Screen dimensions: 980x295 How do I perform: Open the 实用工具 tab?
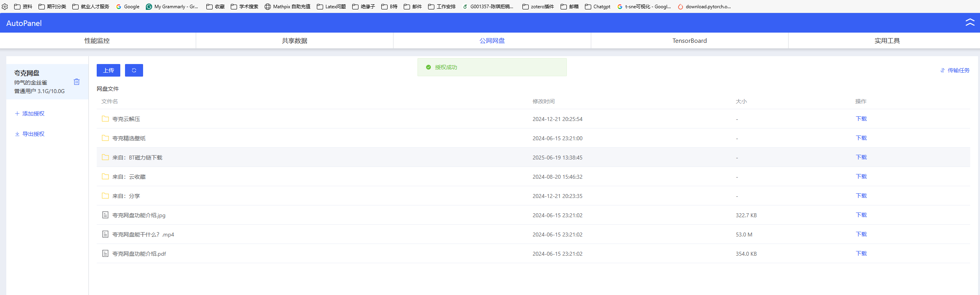887,41
